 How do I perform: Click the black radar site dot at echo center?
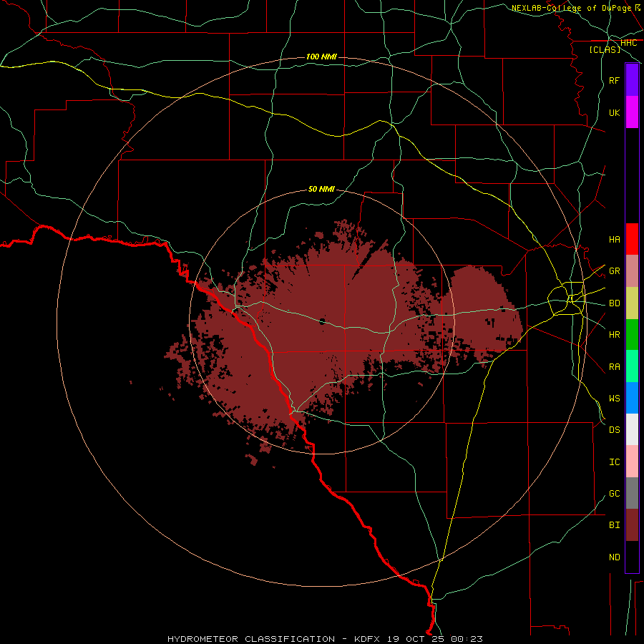coord(322,321)
